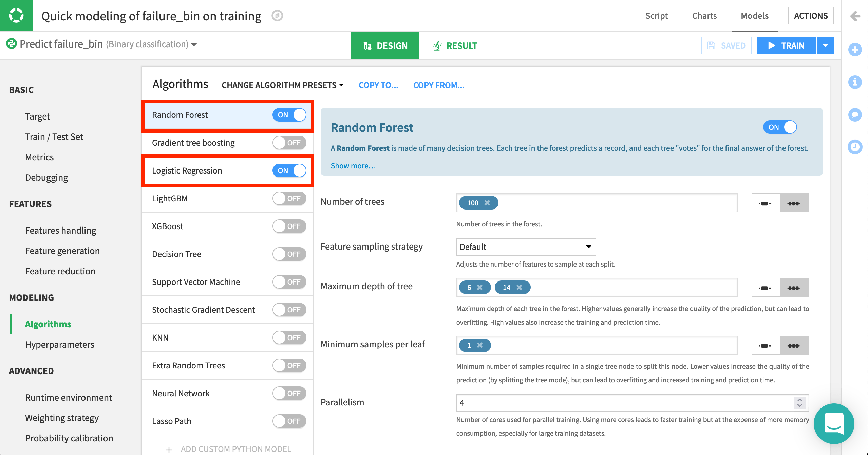
Task: Open the Result tab
Action: click(x=455, y=45)
